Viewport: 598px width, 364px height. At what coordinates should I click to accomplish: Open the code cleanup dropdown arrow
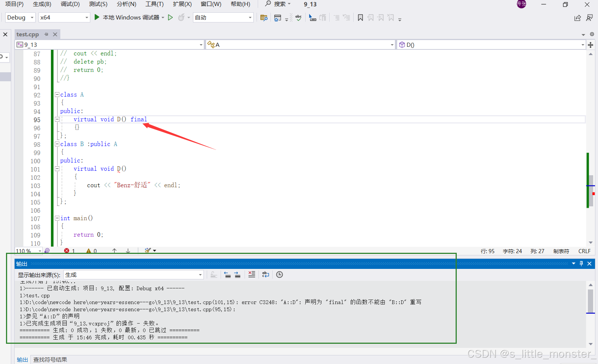[x=155, y=251]
